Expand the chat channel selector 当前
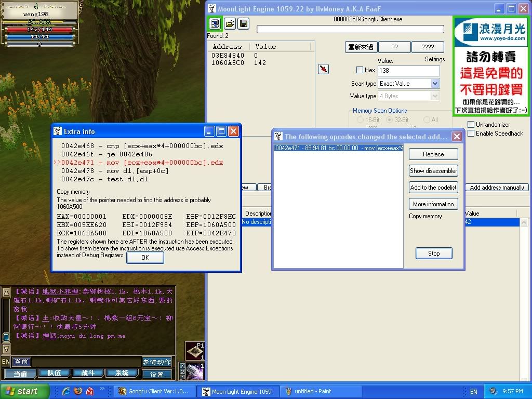 [22, 362]
